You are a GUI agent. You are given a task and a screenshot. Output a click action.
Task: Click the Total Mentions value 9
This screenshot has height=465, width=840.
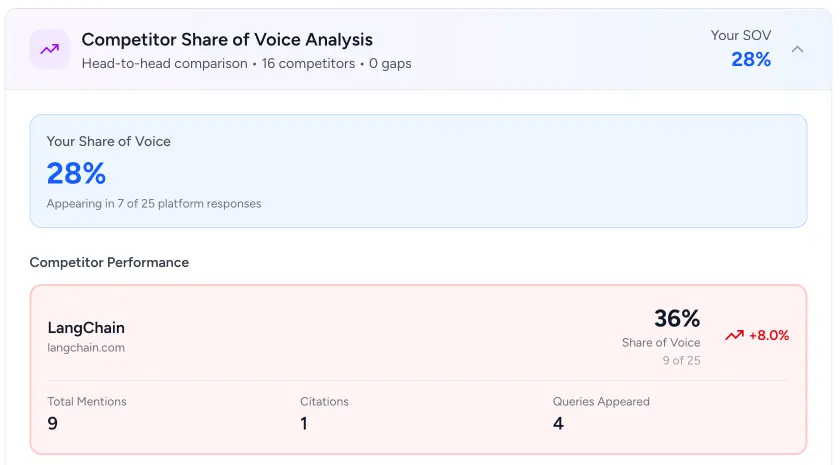pos(52,424)
